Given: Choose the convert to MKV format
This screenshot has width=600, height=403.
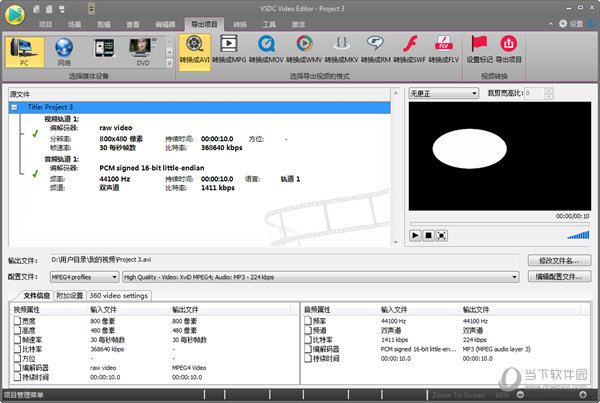Looking at the screenshot, I should point(342,50).
